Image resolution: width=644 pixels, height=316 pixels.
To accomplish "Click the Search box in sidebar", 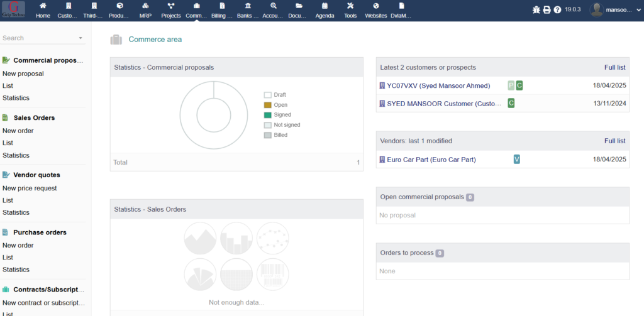I will click(x=38, y=38).
